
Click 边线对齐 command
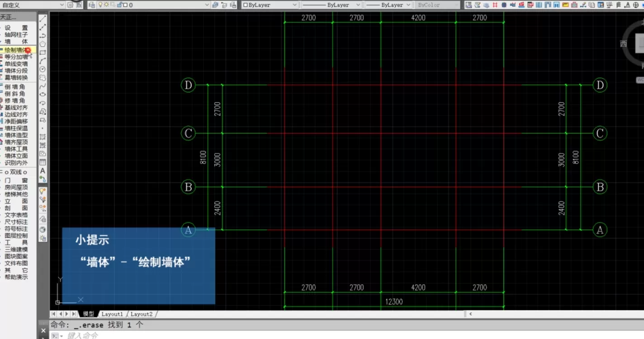pos(16,115)
